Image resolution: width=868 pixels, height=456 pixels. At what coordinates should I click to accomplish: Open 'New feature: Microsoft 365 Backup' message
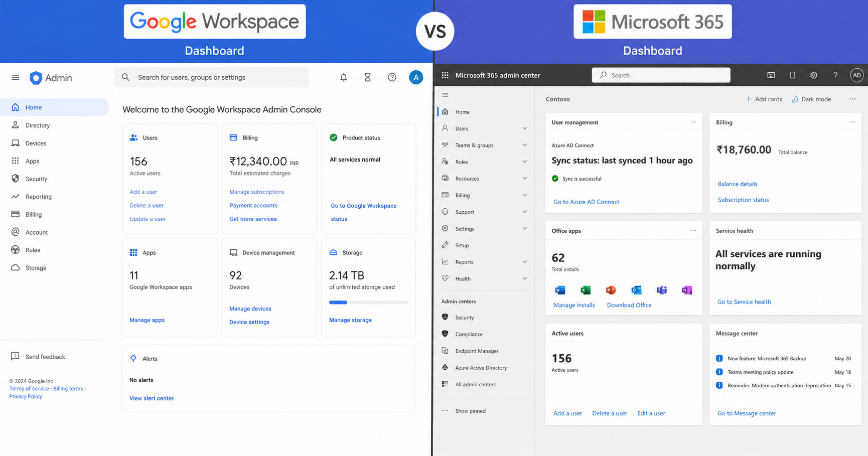point(767,359)
